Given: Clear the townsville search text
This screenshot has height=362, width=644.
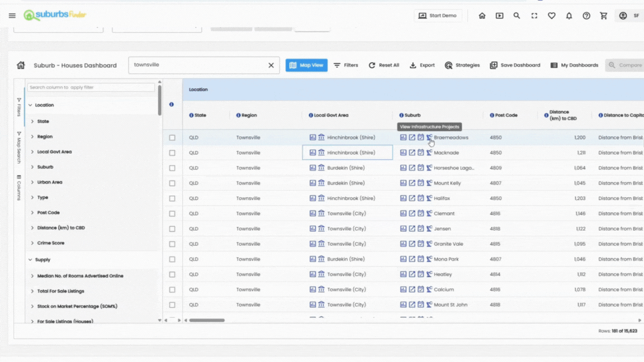Looking at the screenshot, I should (x=271, y=65).
